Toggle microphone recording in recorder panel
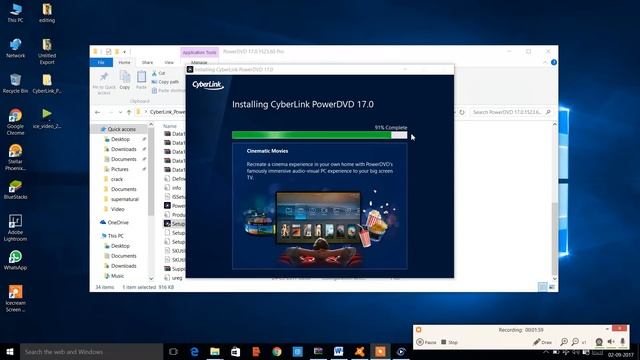Viewport: 640px width, 360px height. pos(622,342)
